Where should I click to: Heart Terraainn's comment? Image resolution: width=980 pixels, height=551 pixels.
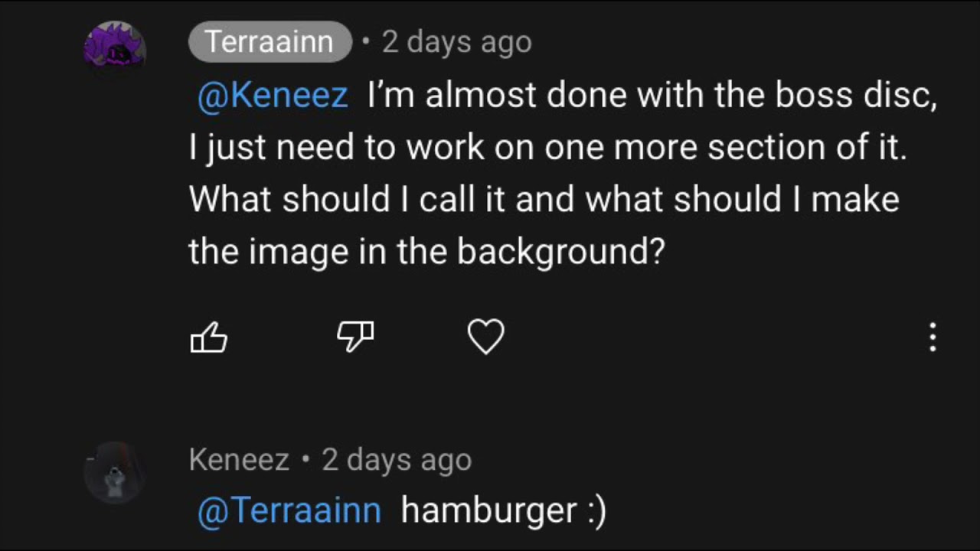coord(486,337)
